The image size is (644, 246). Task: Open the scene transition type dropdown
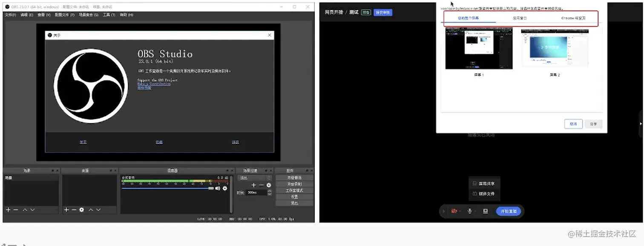pyautogui.click(x=254, y=178)
